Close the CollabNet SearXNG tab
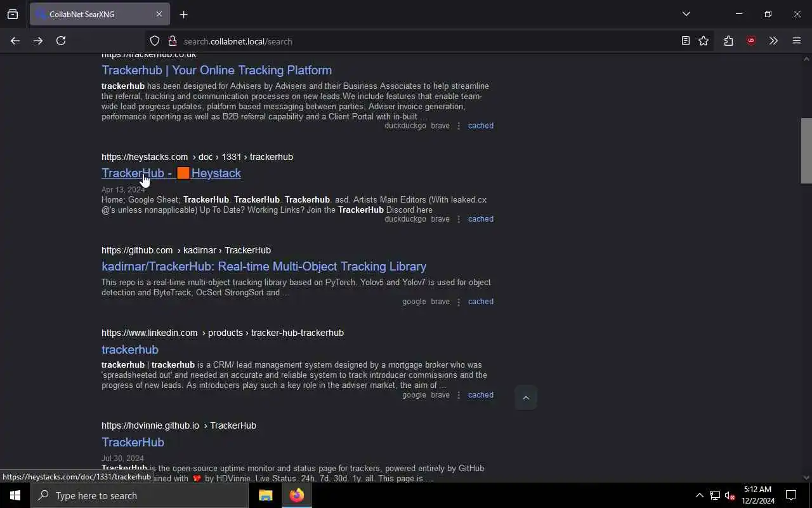812x508 pixels. coord(159,14)
